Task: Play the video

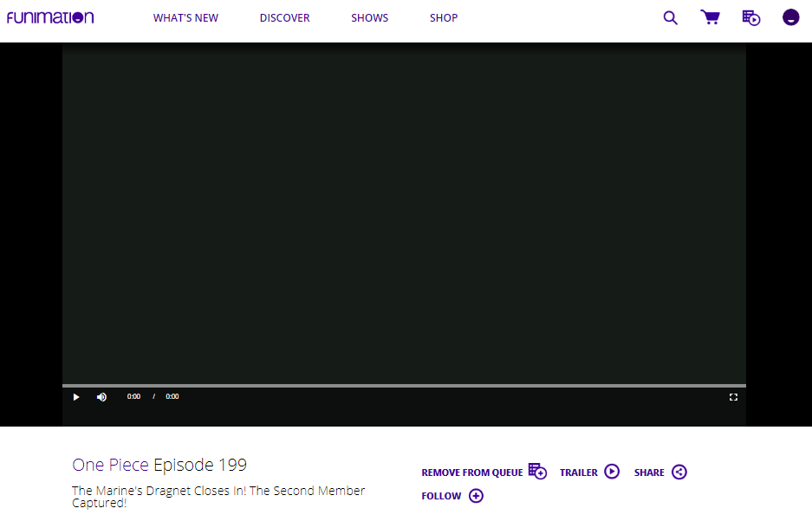Action: point(76,397)
